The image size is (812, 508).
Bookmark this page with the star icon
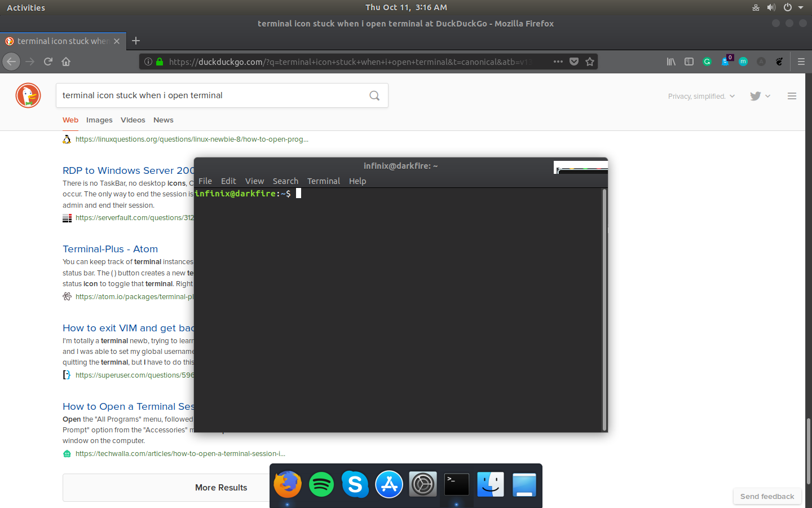(x=590, y=62)
